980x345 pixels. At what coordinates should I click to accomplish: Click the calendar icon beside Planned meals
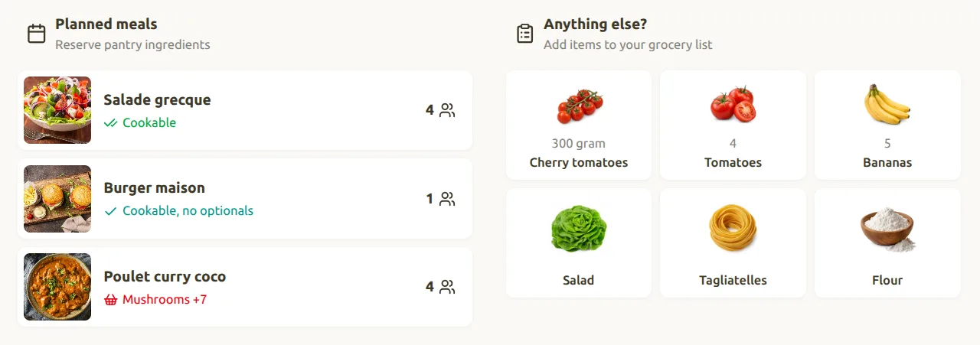[x=37, y=34]
